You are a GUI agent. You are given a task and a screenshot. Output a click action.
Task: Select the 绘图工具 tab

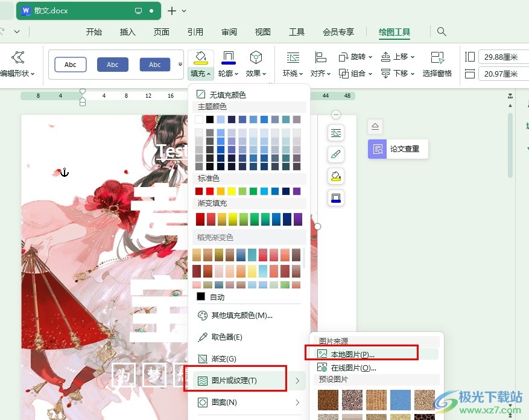tap(394, 32)
